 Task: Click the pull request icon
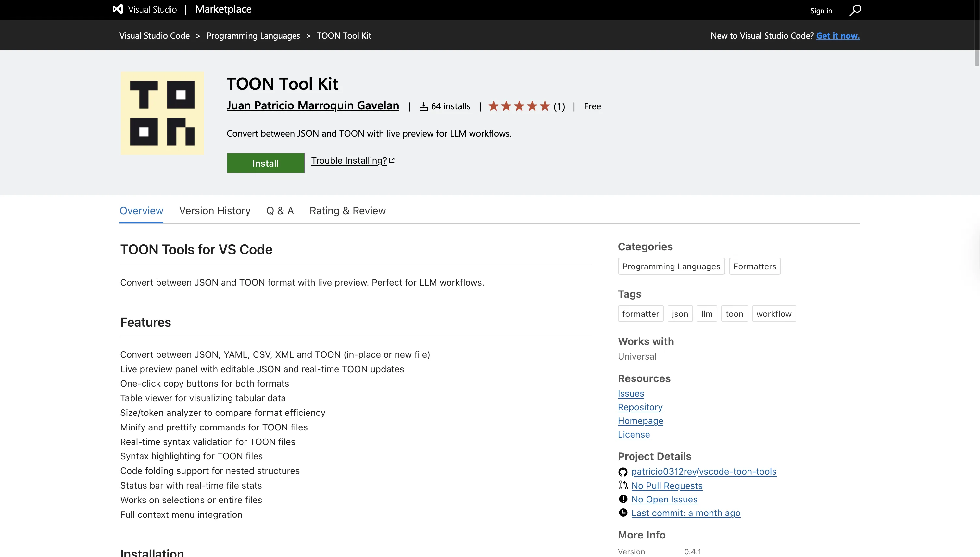coord(623,486)
